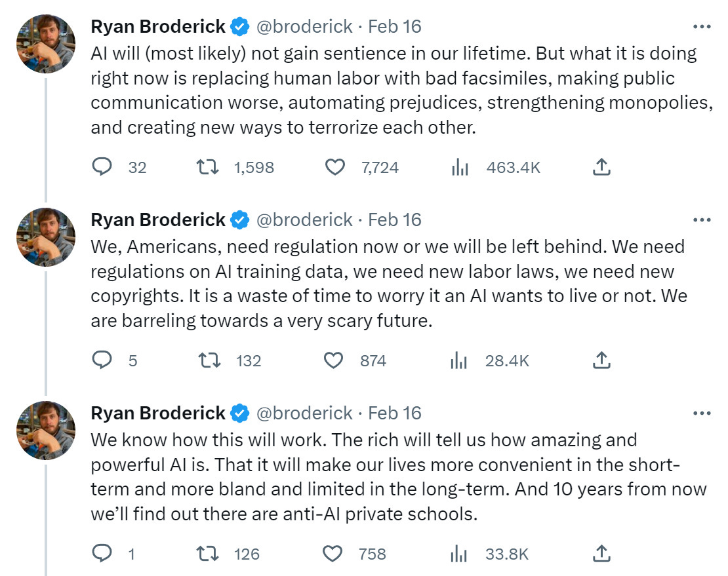Click the @broderick handle on second tweet

pos(304,220)
